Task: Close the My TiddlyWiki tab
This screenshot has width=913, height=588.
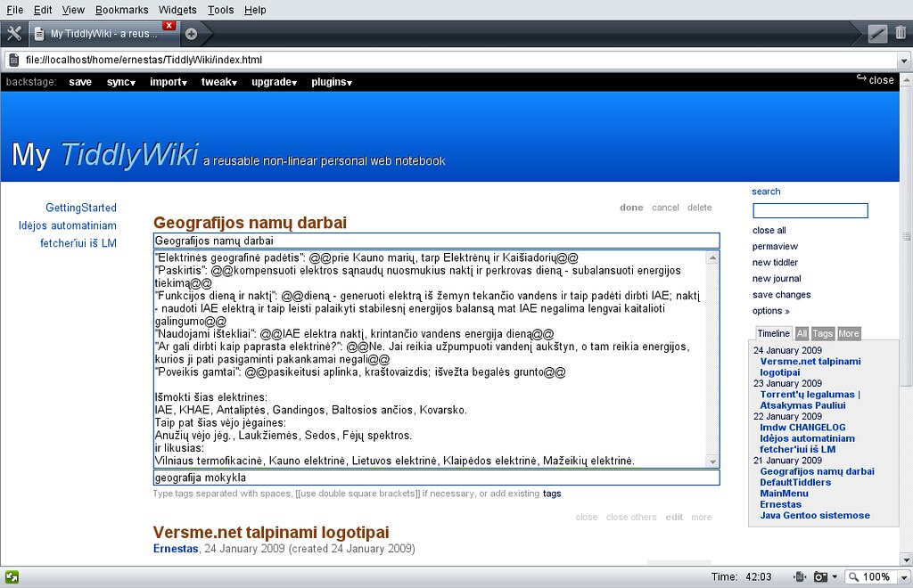Action: point(169,26)
